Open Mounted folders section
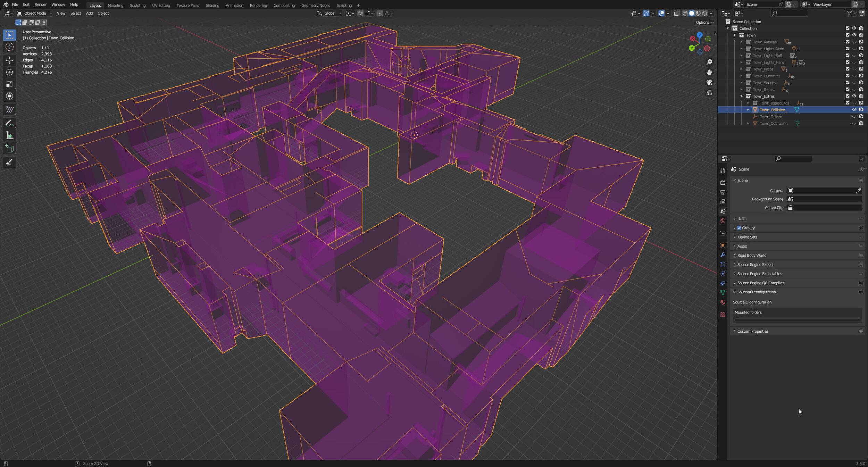The width and height of the screenshot is (868, 467). [x=748, y=312]
